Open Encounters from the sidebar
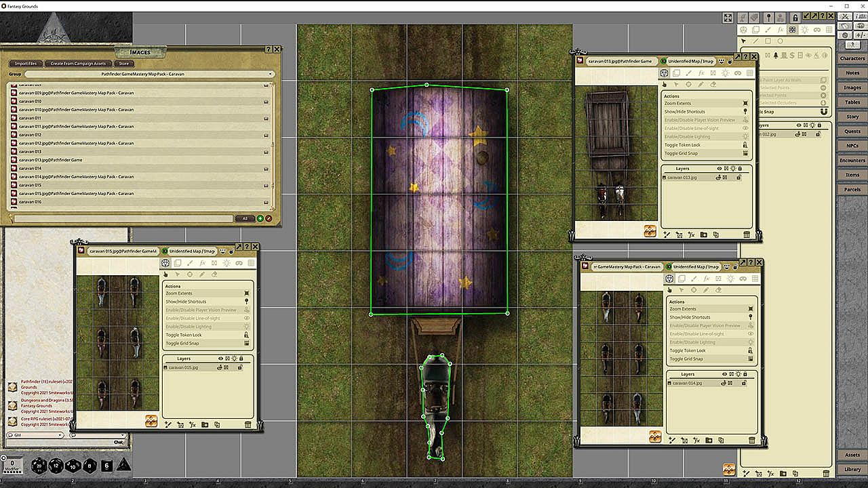The height and width of the screenshot is (488, 868). [852, 161]
